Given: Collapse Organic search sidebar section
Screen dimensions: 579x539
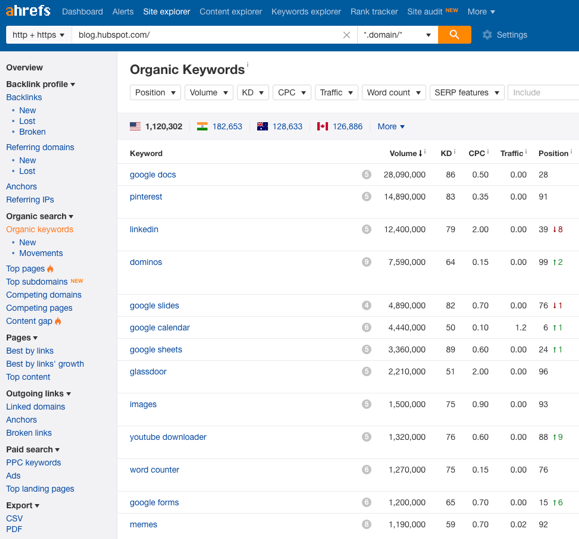Looking at the screenshot, I should 40,216.
